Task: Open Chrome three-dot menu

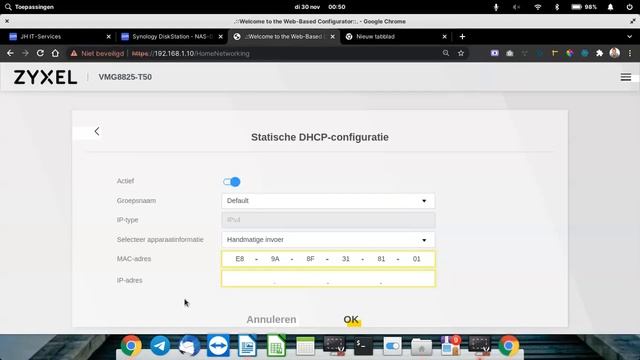Action: (x=630, y=53)
